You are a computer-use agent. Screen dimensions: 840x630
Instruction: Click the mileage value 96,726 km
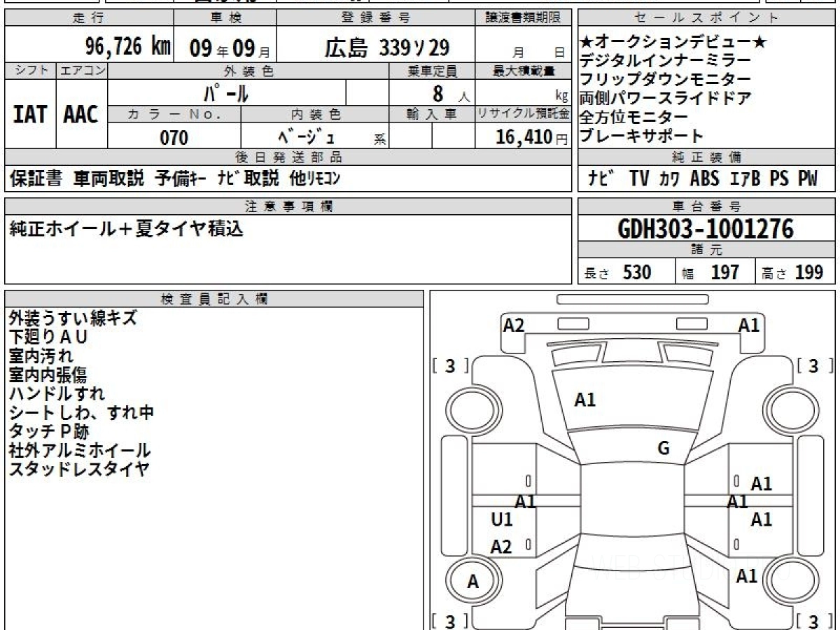[127, 47]
